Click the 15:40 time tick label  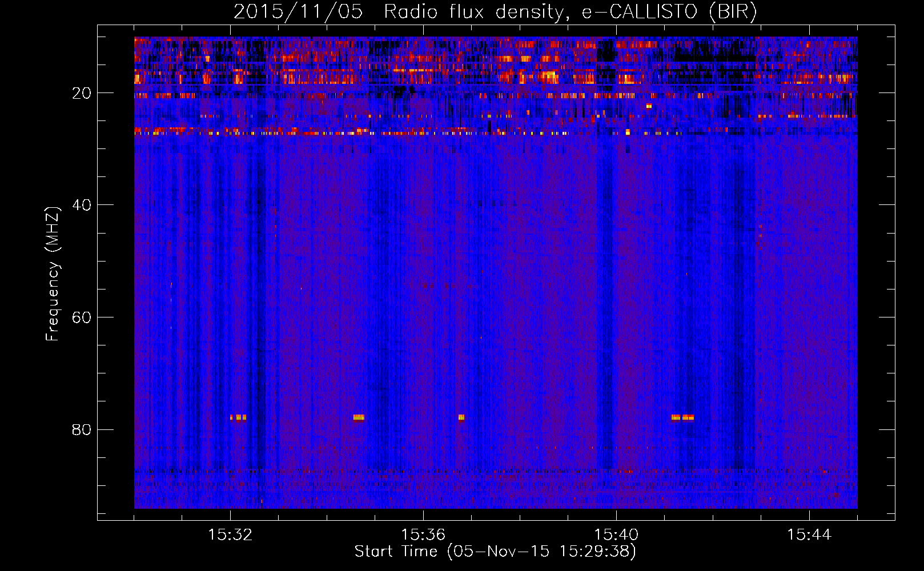[616, 535]
